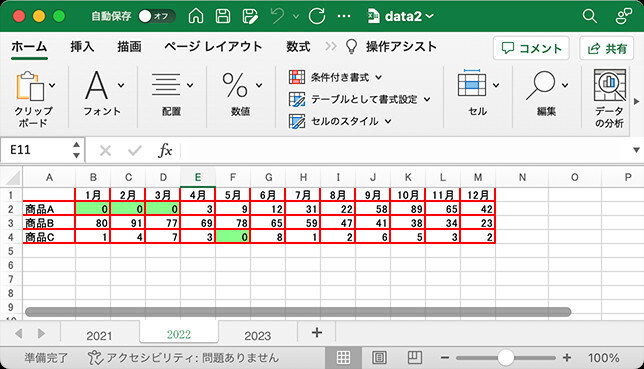Screen dimensions: 644x369
Task: Expand the 配置 dropdown arrow
Action: pyautogui.click(x=190, y=85)
